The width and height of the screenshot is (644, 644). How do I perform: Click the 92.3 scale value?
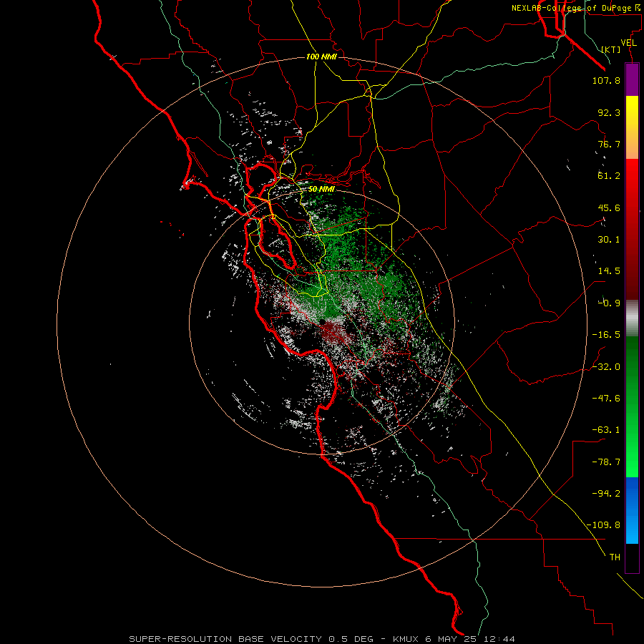pos(609,112)
